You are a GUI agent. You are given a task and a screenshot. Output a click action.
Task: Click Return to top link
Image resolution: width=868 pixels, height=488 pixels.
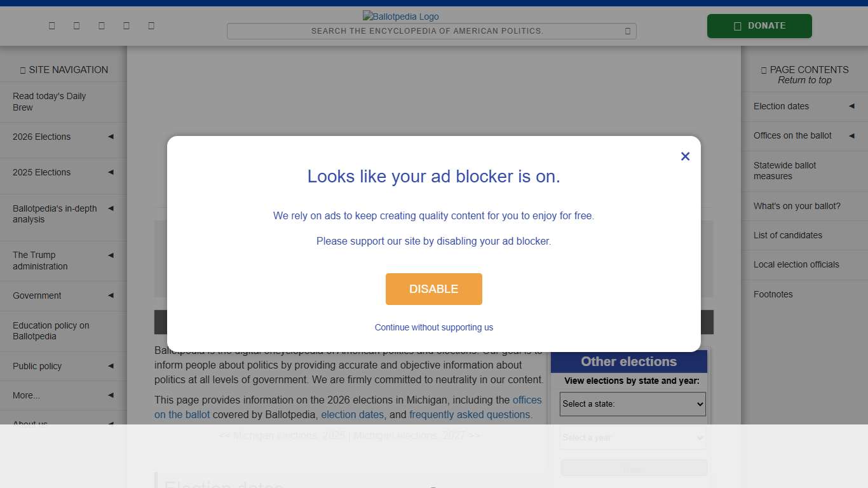click(x=804, y=80)
